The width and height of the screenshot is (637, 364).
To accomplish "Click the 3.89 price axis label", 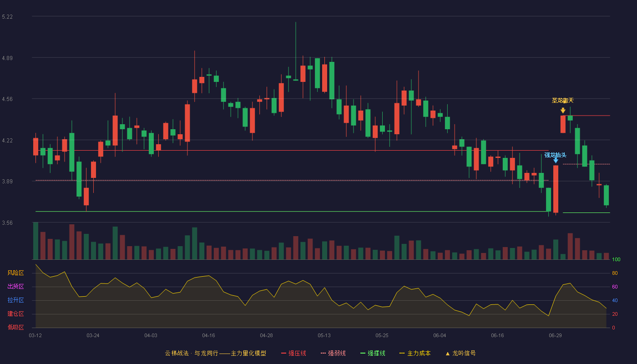I will [7, 182].
